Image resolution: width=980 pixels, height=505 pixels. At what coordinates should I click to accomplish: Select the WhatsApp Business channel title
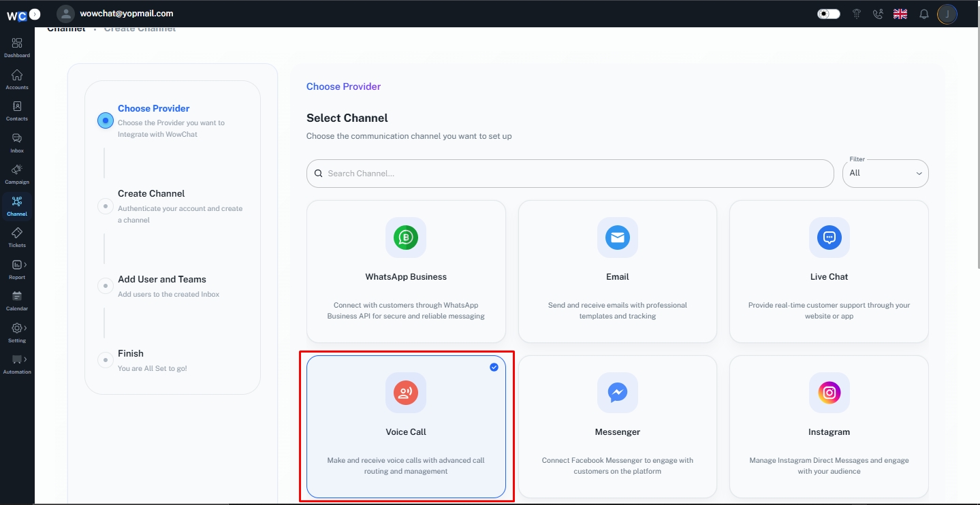(406, 277)
